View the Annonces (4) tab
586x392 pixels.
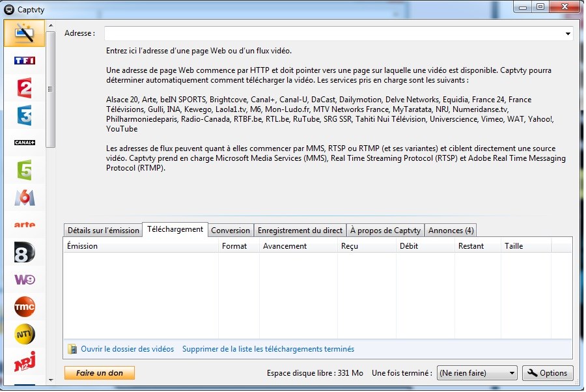[451, 231]
